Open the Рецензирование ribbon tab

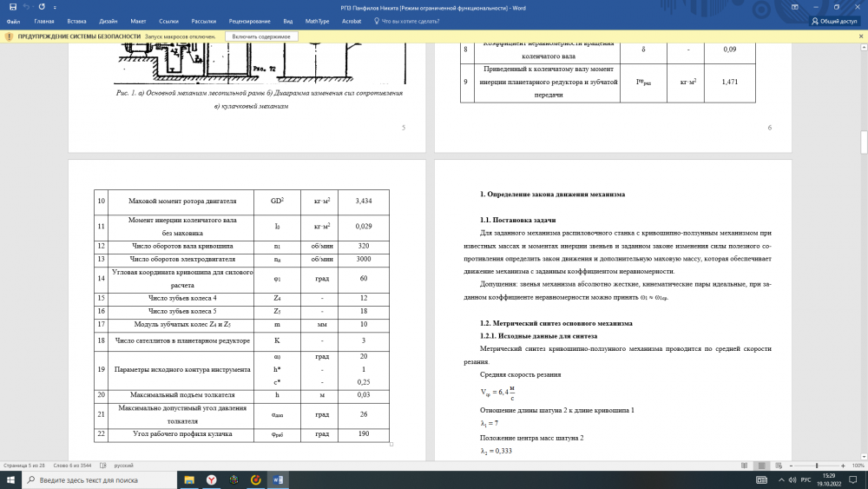pyautogui.click(x=250, y=21)
